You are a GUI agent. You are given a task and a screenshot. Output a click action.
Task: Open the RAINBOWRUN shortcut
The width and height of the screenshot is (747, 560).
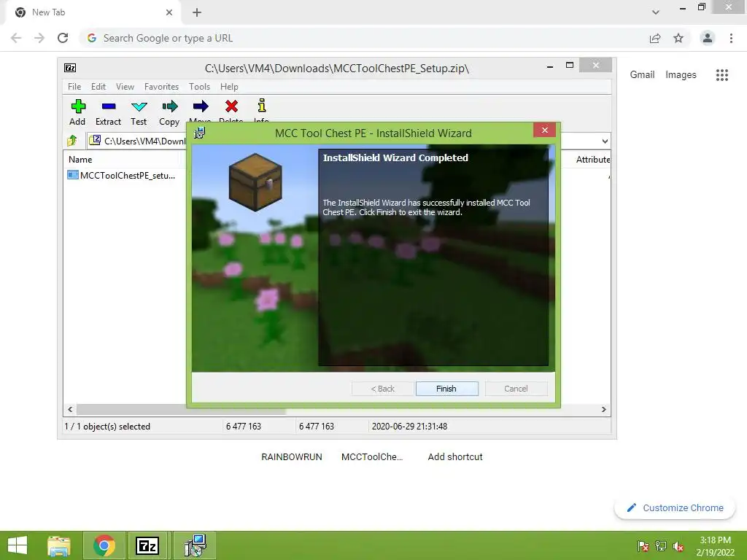[292, 456]
